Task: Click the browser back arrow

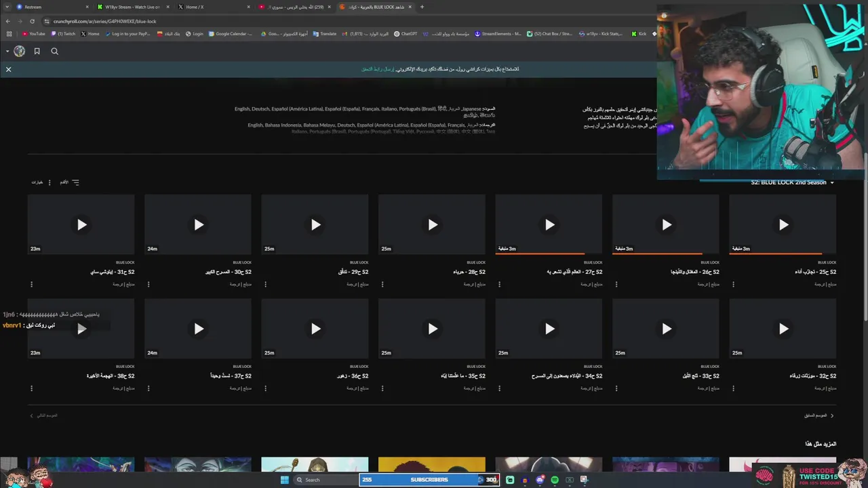Action: [8, 21]
